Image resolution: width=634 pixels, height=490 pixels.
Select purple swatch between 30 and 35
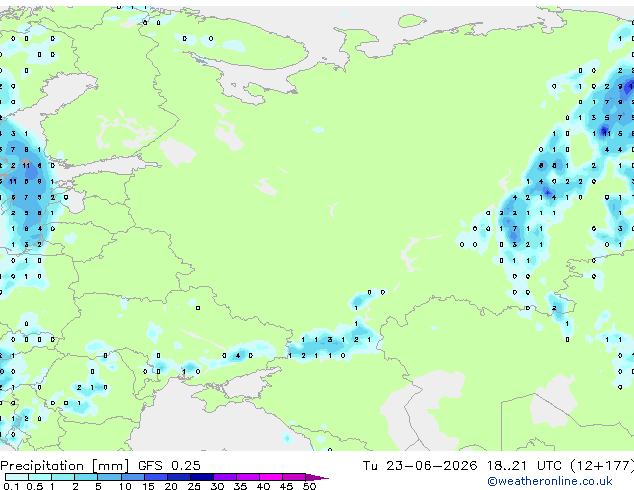[x=225, y=477]
